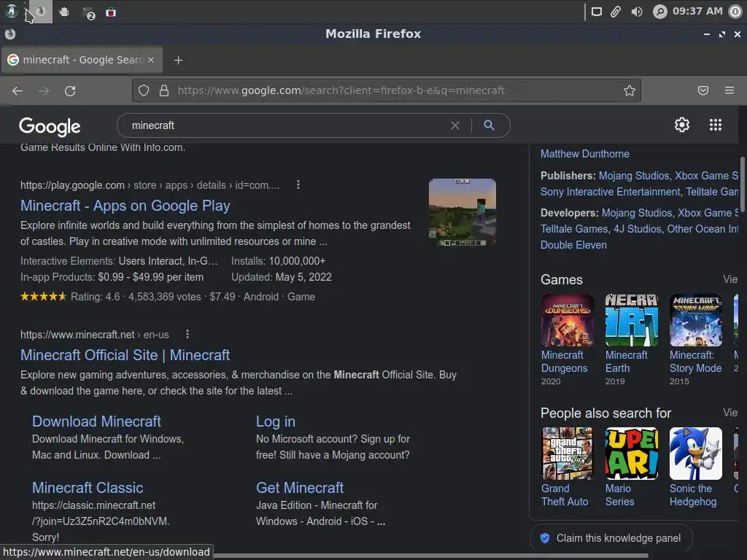Image resolution: width=747 pixels, height=560 pixels.
Task: Clear the search query with X
Action: [x=455, y=125]
